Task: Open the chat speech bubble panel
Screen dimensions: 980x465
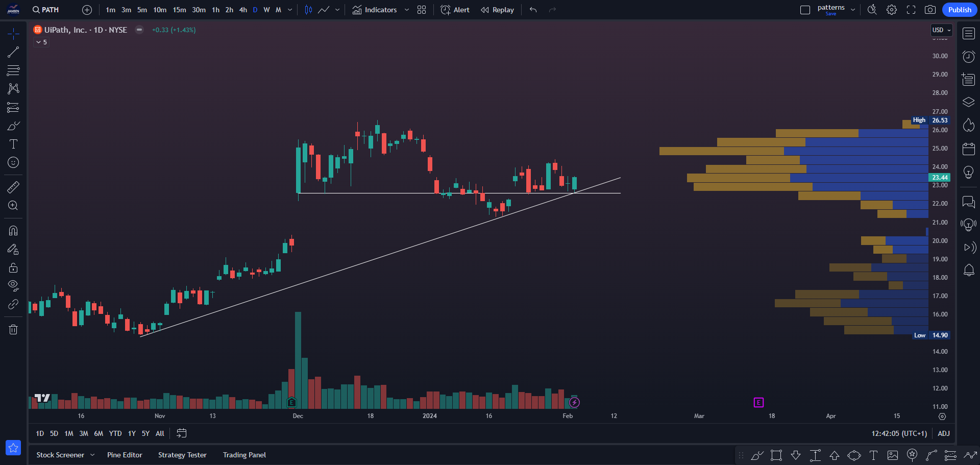Action: click(969, 202)
